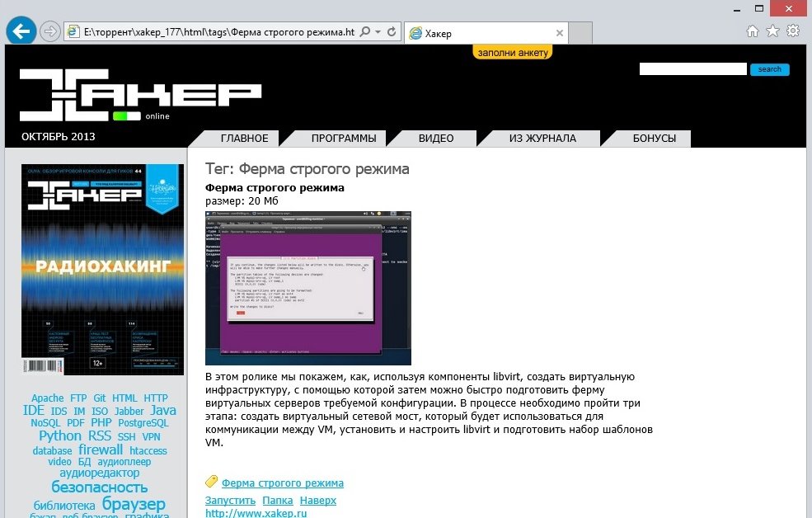This screenshot has width=812, height=518.
Task: Click the libvirt video screenshot thumbnail
Action: 308,288
